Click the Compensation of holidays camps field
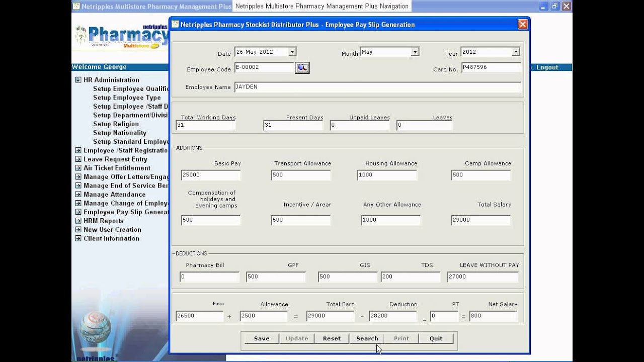 (x=211, y=220)
